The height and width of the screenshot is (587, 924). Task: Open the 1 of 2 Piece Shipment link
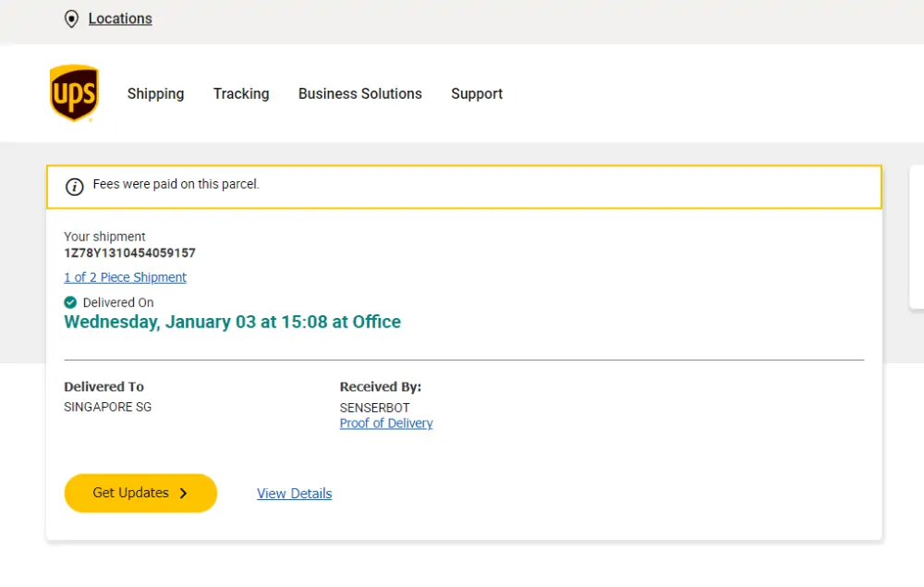(125, 277)
